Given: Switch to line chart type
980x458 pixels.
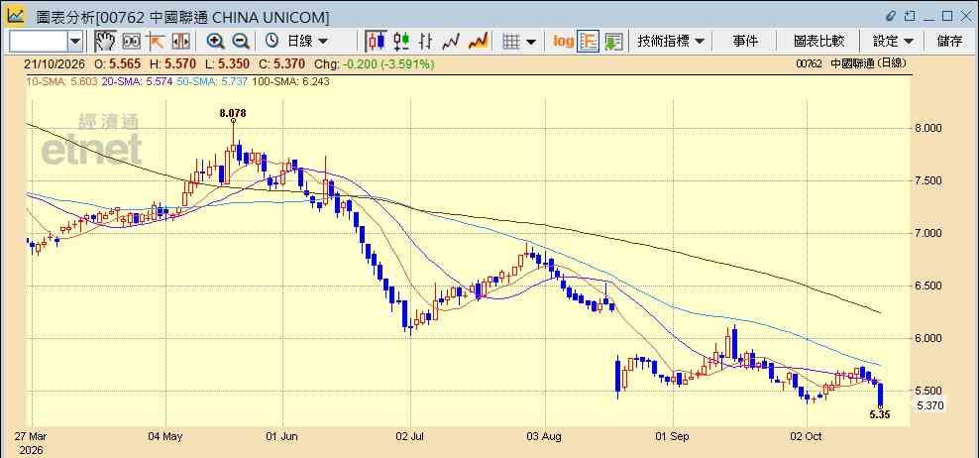Looking at the screenshot, I should click(x=451, y=42).
